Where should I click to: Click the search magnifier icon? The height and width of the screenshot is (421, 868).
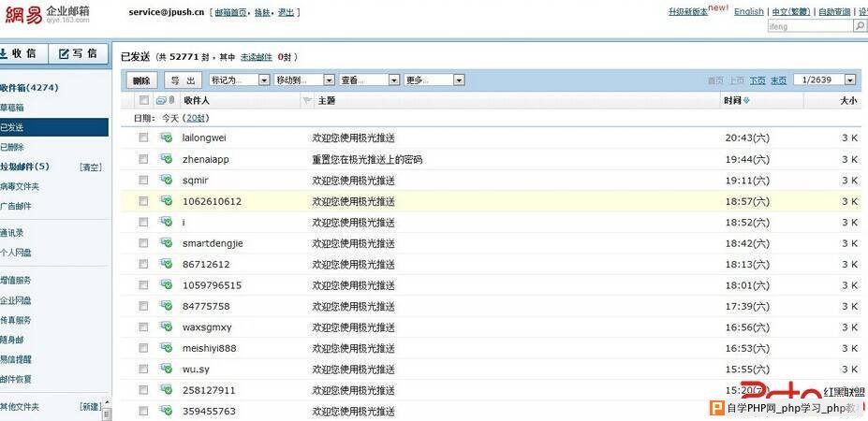(x=860, y=26)
